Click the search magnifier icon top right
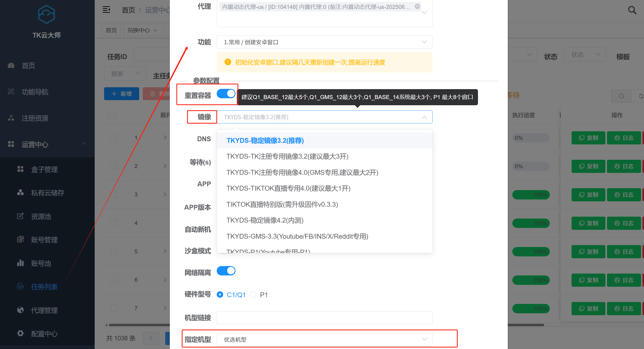Viewport: 644px width, 349px height. point(632,10)
